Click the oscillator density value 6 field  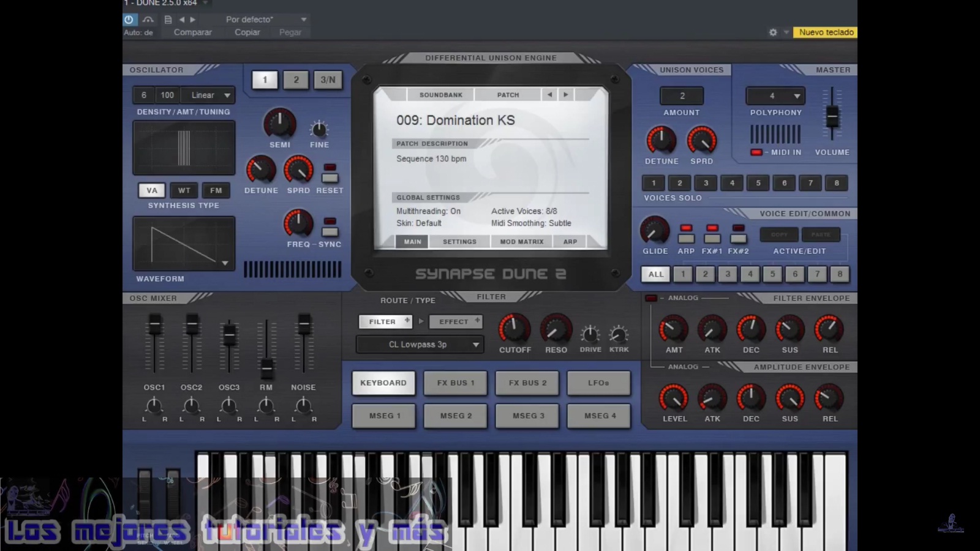point(144,96)
